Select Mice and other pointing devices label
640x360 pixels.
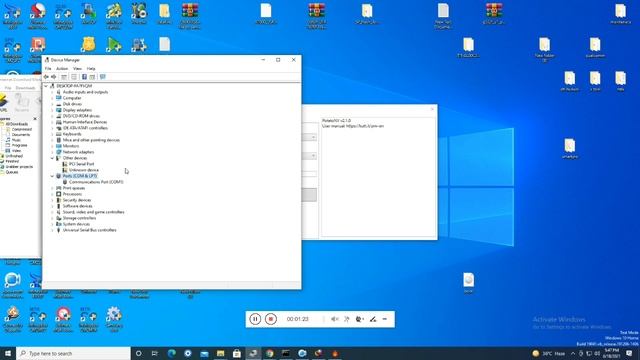pyautogui.click(x=91, y=140)
